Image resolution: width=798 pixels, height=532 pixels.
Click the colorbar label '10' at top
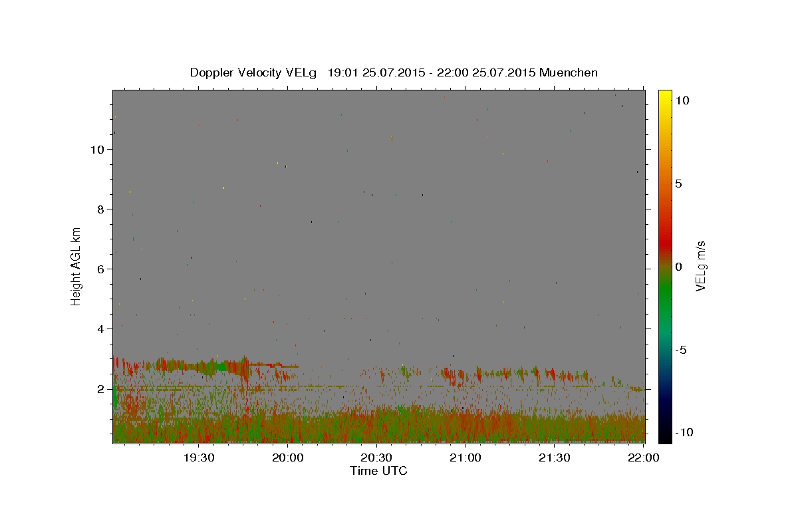[x=682, y=100]
